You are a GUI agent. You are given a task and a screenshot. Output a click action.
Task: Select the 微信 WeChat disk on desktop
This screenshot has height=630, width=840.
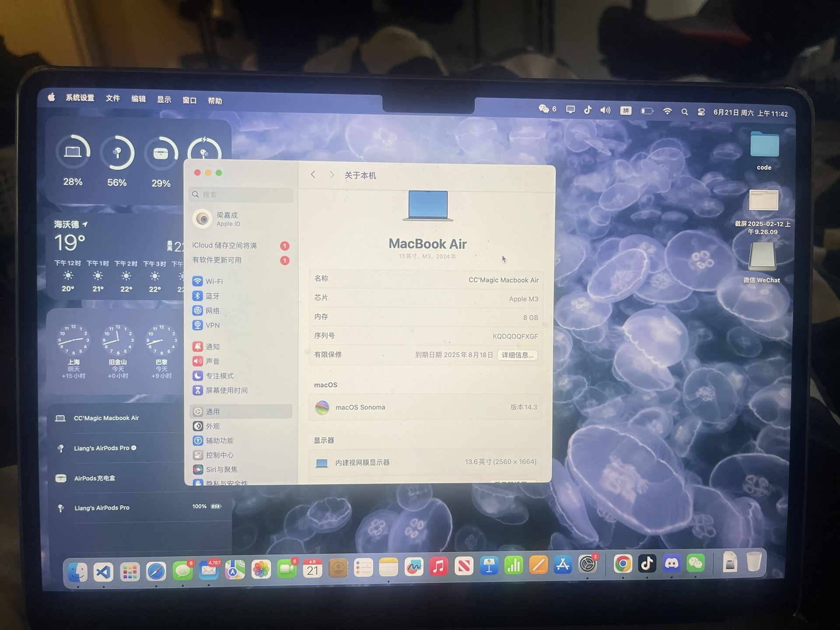tap(762, 262)
